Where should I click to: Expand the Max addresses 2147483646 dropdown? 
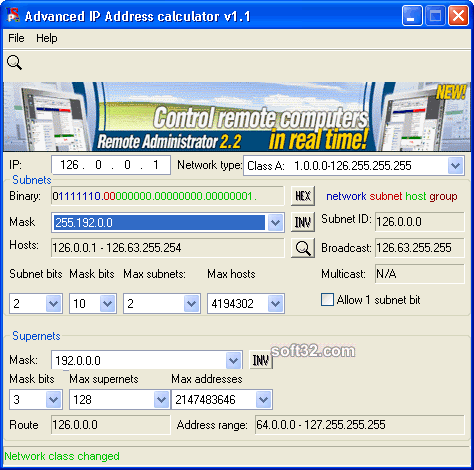[x=263, y=399]
